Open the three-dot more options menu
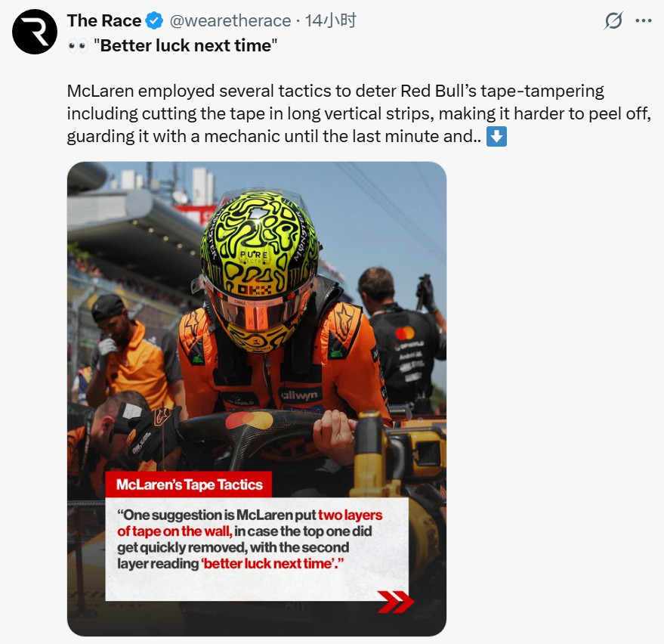 coord(644,20)
